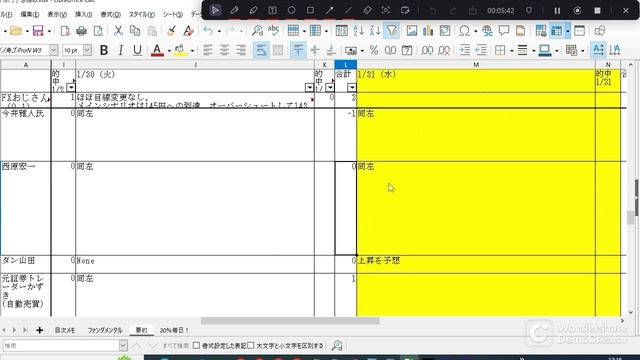This screenshot has width=640, height=360.
Task: Click the horizontal scrollbar thumb
Action: click(x=290, y=321)
